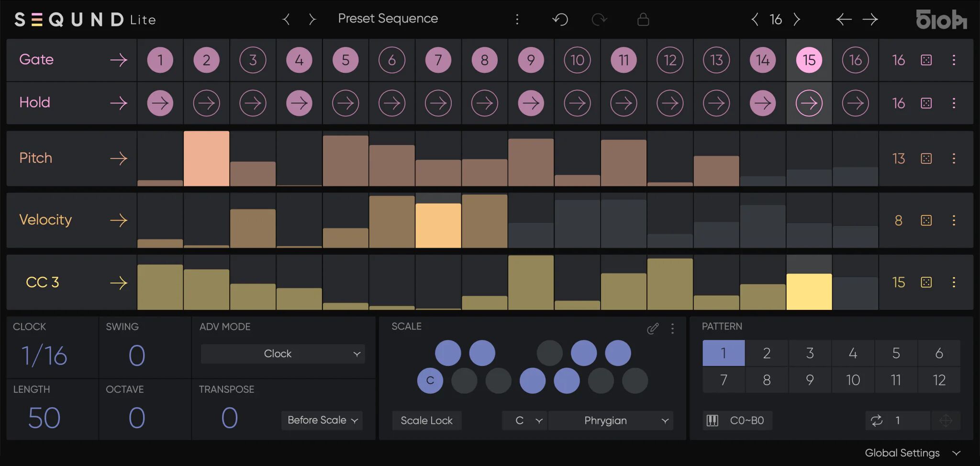Click the Scale Lock button
This screenshot has width=980, height=466.
pos(426,421)
